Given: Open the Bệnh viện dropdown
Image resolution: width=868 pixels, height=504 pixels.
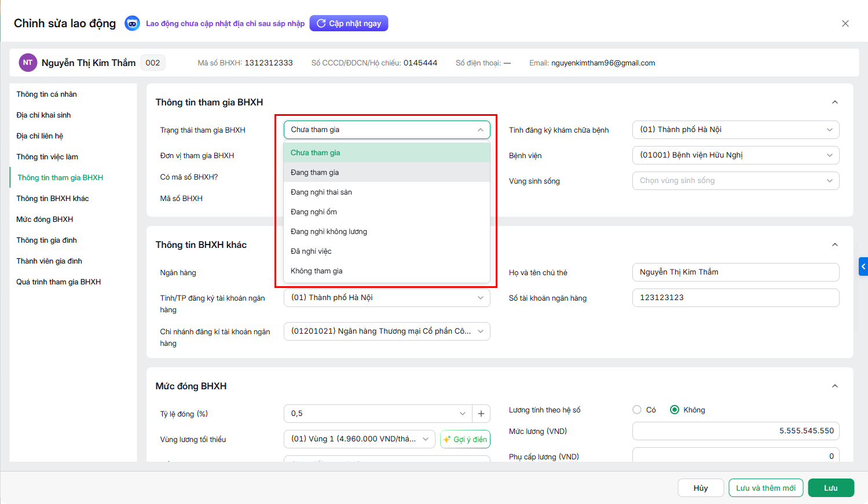Looking at the screenshot, I should 735,155.
